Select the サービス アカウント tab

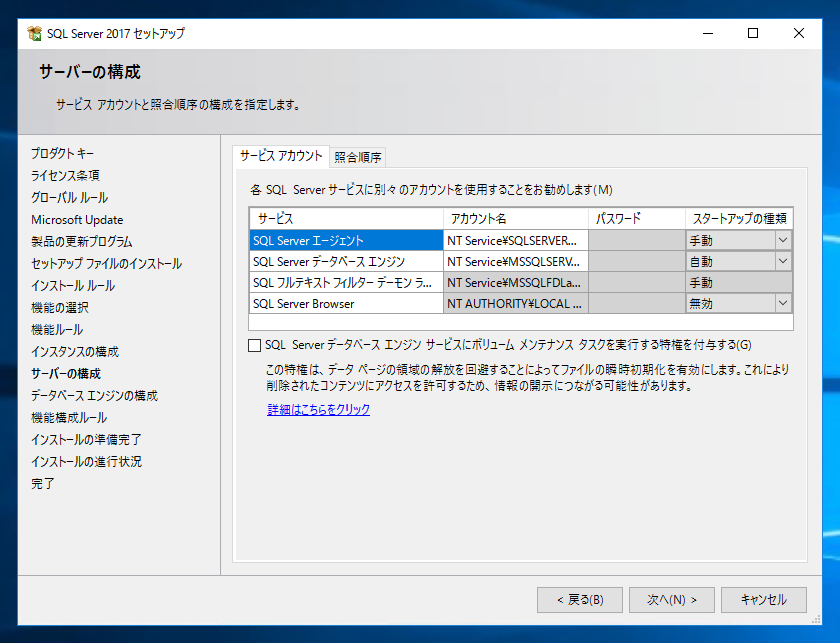[281, 156]
